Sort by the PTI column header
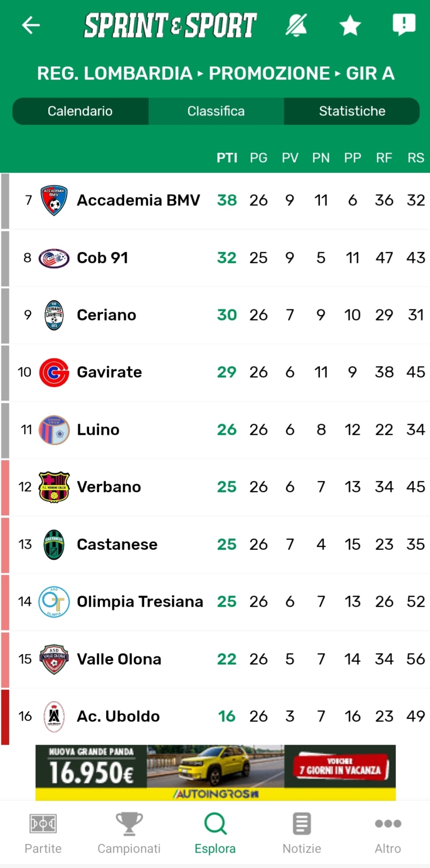This screenshot has height=868, width=430. [x=227, y=158]
